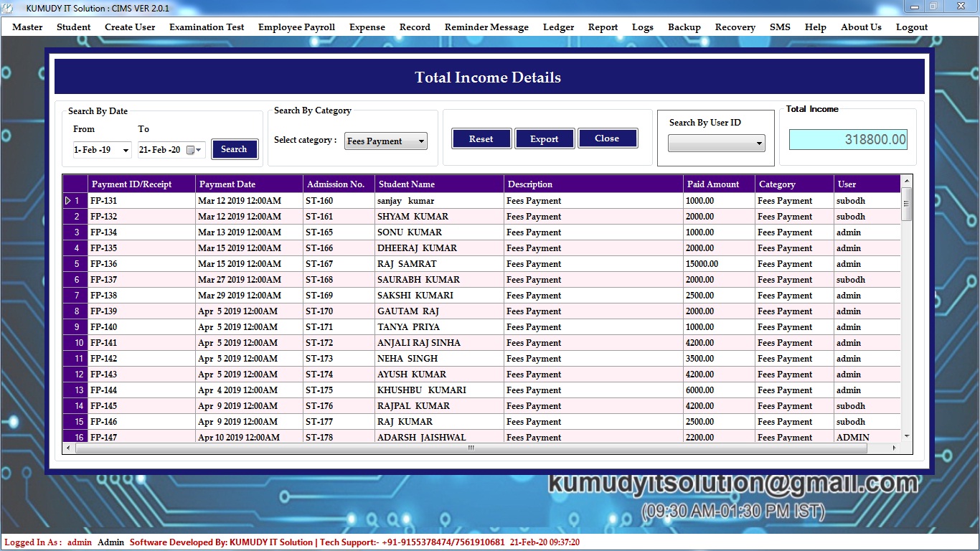
Task: Click the table's vertical scrollbar up arrow
Action: 907,181
